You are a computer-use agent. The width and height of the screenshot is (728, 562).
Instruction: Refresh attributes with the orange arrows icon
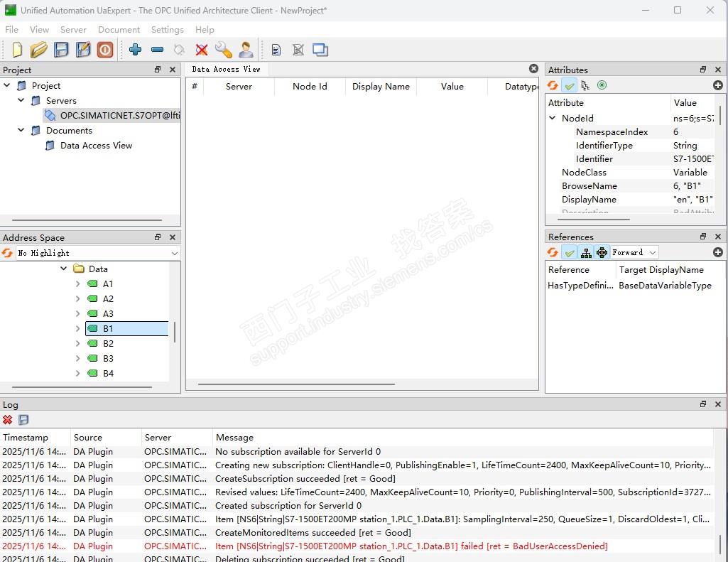[553, 85]
